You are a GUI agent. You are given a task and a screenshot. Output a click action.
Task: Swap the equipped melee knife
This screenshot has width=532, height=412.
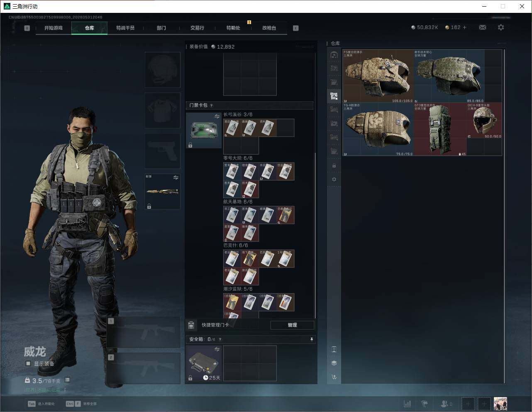click(176, 177)
